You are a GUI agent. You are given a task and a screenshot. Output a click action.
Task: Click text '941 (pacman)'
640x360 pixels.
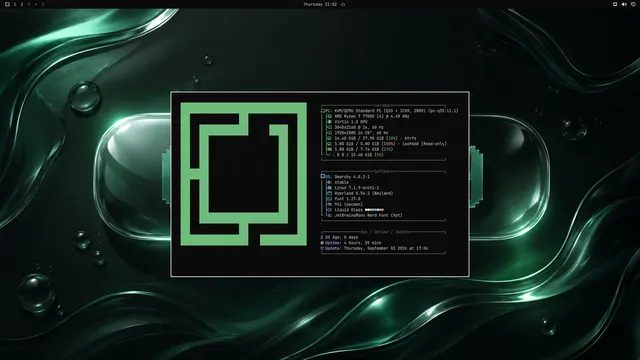click(349, 204)
